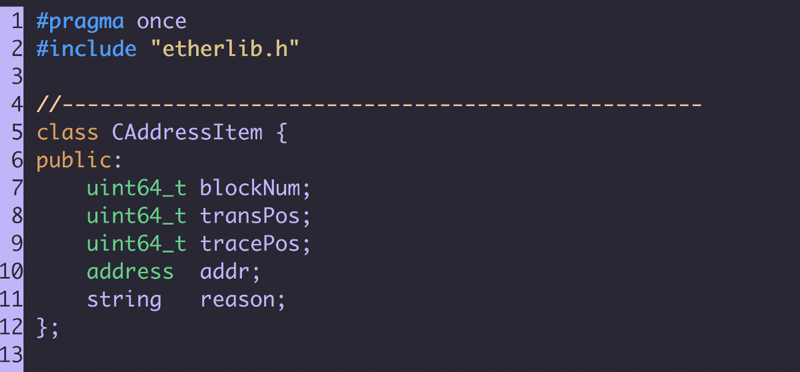Click the transPos member name
Screen dimensions: 800x372
tap(249, 216)
